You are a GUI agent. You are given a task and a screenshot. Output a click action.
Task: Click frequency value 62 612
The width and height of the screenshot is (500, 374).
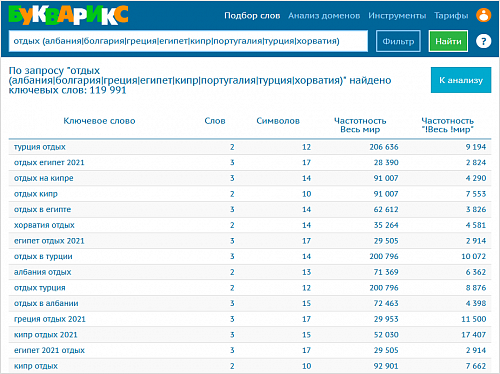[x=386, y=210]
